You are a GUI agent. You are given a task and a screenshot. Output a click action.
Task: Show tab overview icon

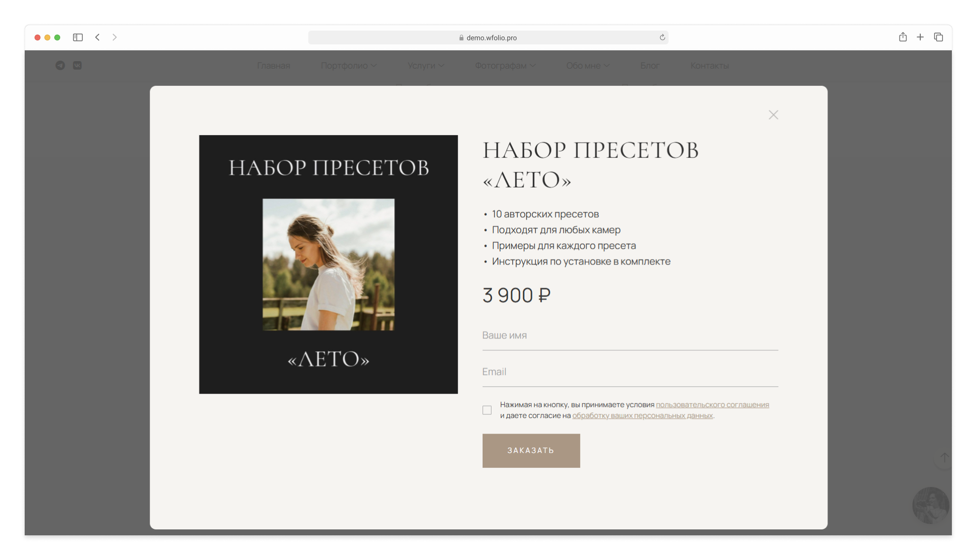938,37
